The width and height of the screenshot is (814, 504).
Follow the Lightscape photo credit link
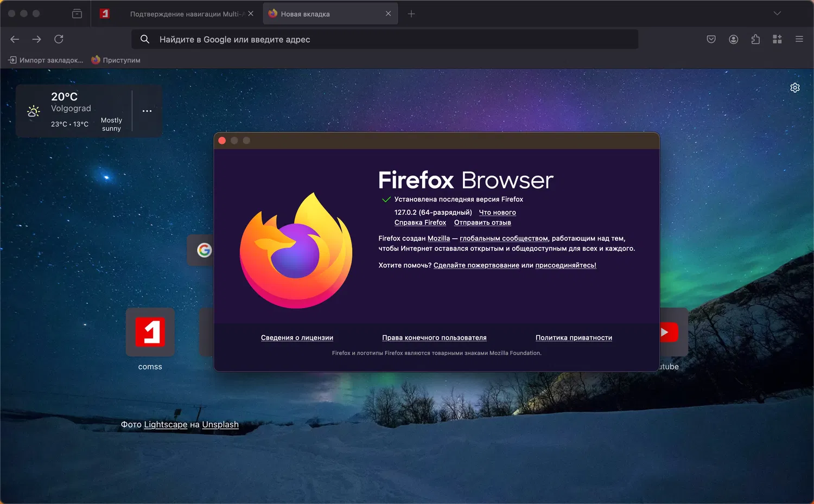[x=166, y=424]
